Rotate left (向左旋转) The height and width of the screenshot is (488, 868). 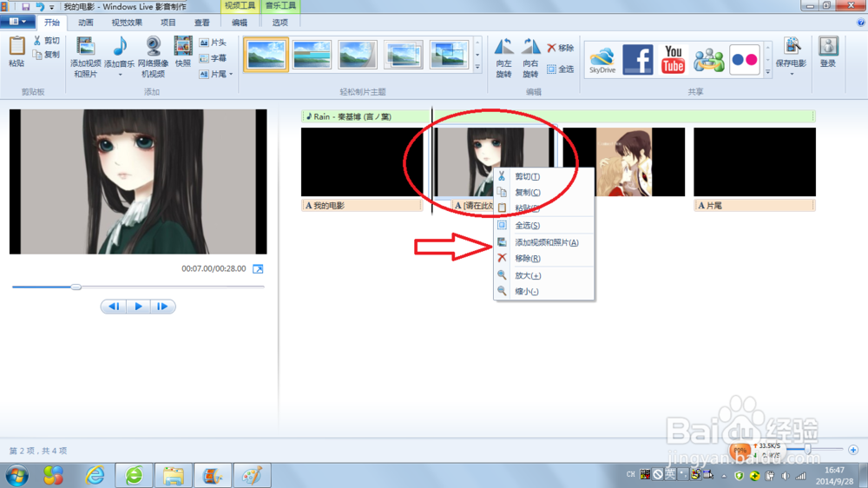pos(503,57)
